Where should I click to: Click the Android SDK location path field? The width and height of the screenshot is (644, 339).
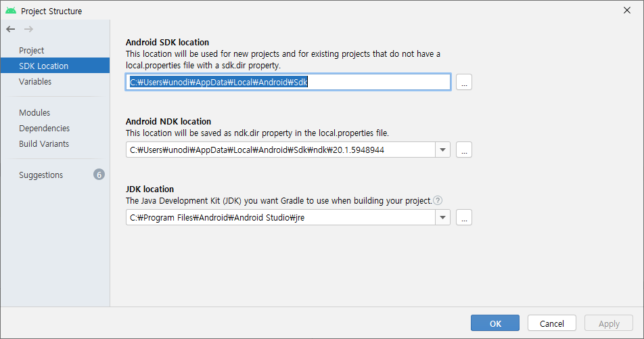pos(288,82)
